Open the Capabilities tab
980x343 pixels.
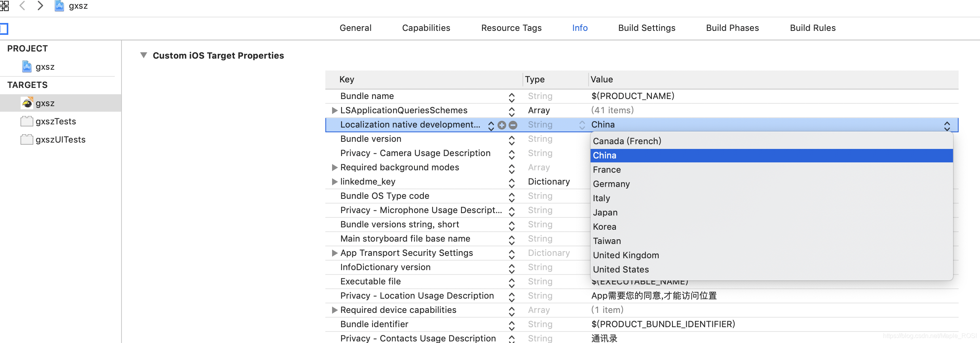tap(426, 28)
